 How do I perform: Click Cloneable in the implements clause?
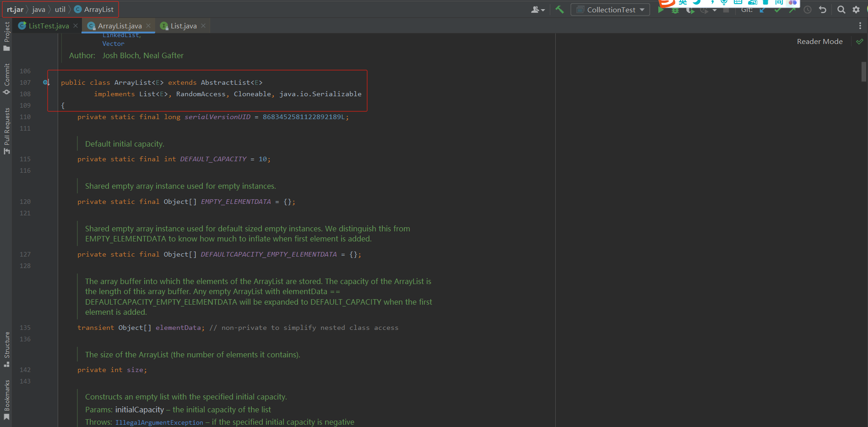tap(252, 94)
